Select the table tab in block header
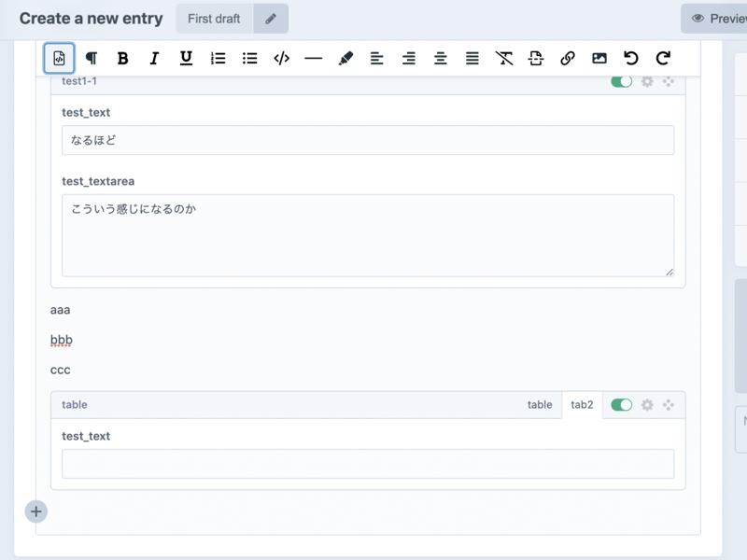 (x=540, y=405)
